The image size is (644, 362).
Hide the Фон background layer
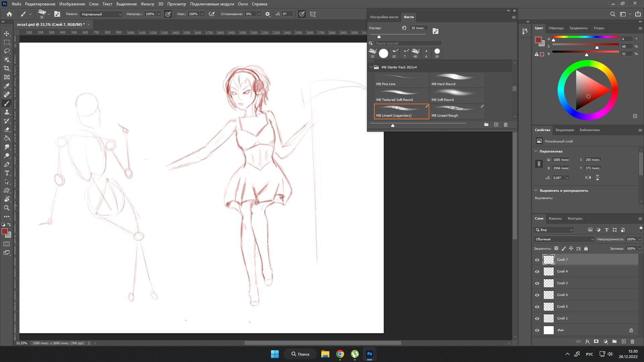tap(537, 330)
